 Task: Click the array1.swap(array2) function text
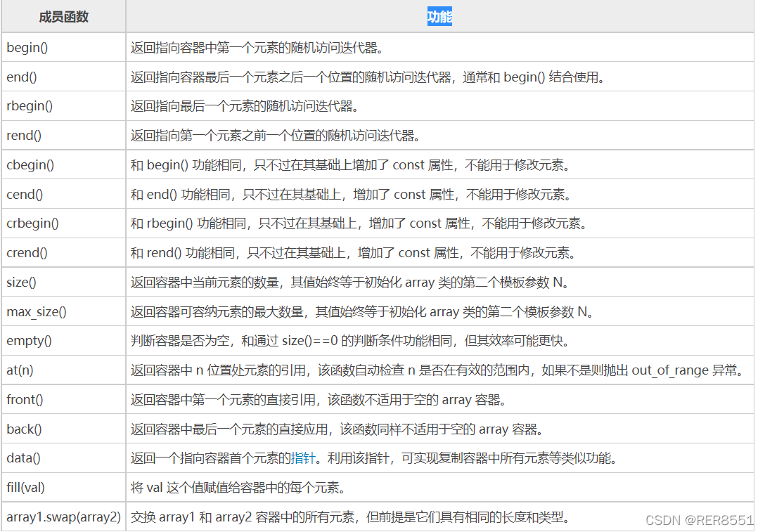pyautogui.click(x=62, y=517)
